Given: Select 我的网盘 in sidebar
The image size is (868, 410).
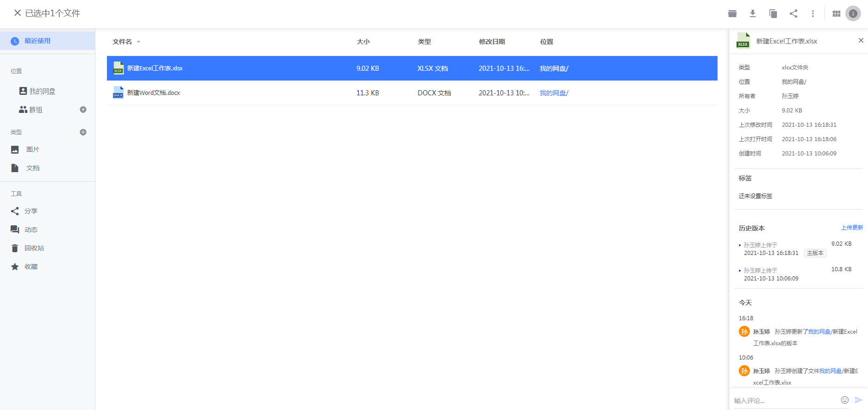Looking at the screenshot, I should point(42,91).
